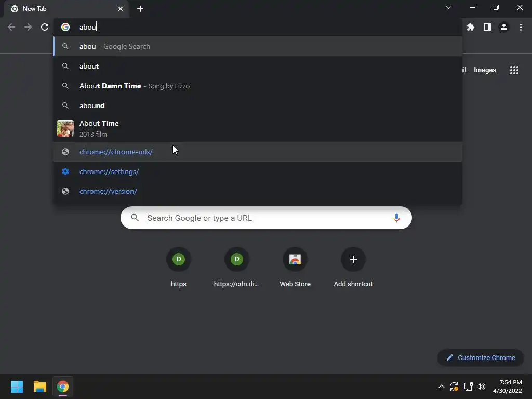Open chrome://settings/ suggestion
Screen dimensions: 532x399
click(x=258, y=171)
